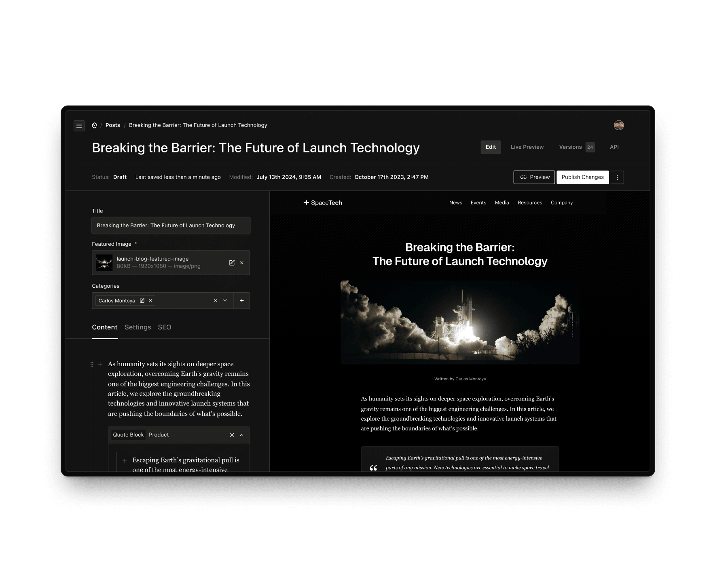728x582 pixels.
Task: Switch to Live Preview mode
Action: point(527,147)
